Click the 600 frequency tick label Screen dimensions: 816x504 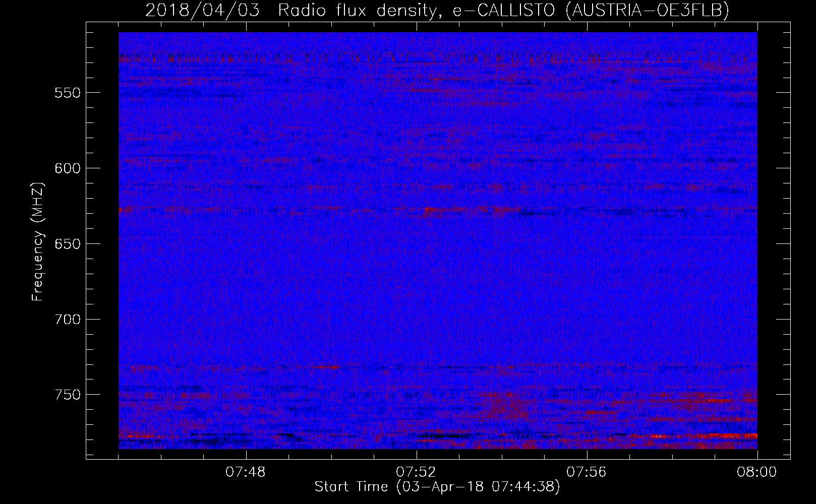pos(67,168)
